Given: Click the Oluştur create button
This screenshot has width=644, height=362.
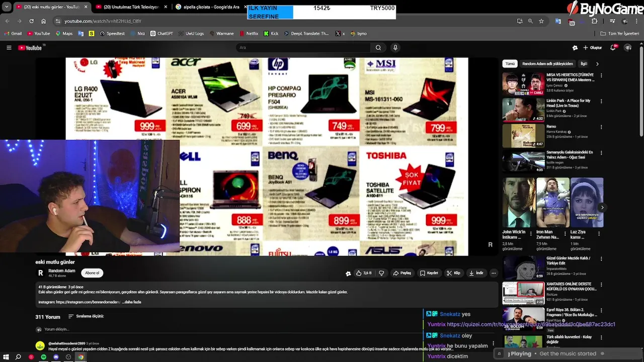Looking at the screenshot, I should coord(592,48).
